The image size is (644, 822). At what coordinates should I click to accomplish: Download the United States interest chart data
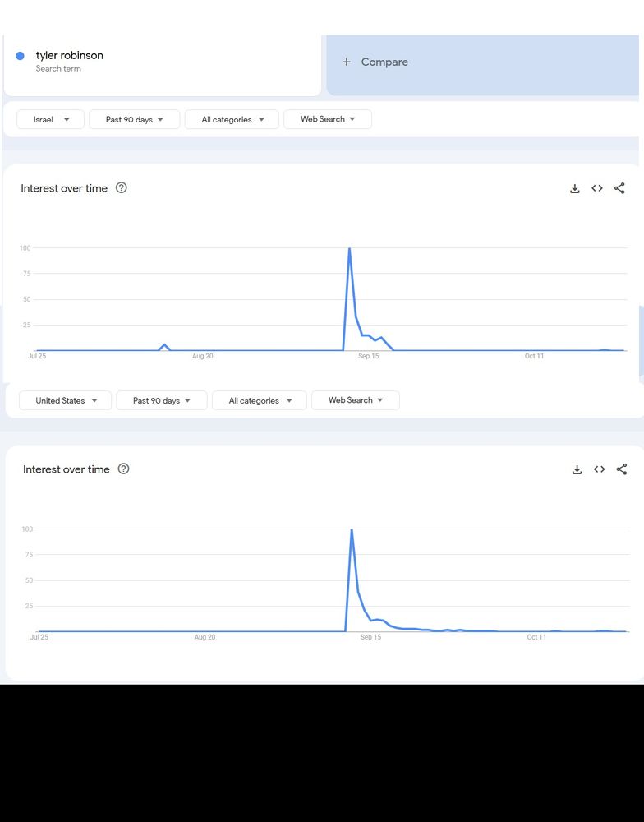(577, 469)
